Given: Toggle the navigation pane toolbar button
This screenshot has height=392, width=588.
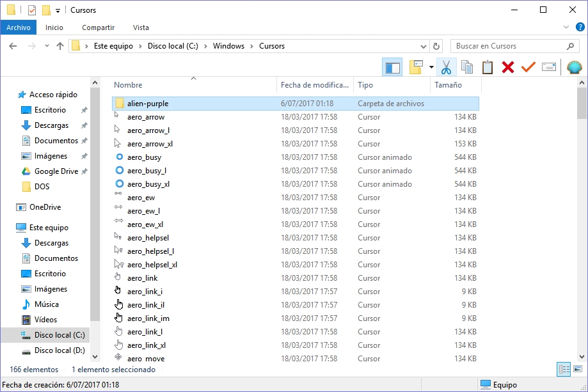Looking at the screenshot, I should pyautogui.click(x=392, y=67).
